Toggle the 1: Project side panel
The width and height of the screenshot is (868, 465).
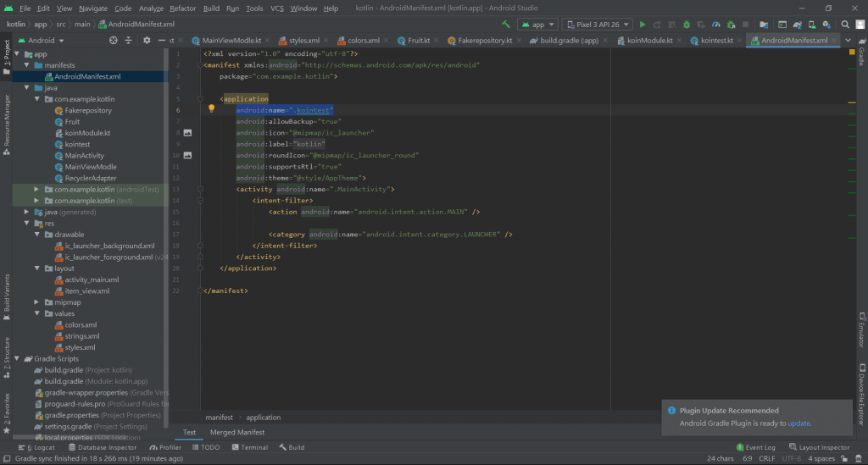pos(6,57)
